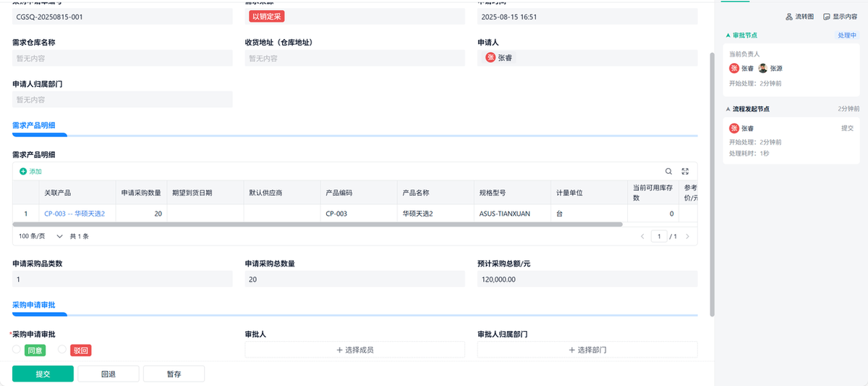Image resolution: width=868 pixels, height=386 pixels.
Task: Click the 申请采购数量 cell showing 20
Action: pos(140,214)
